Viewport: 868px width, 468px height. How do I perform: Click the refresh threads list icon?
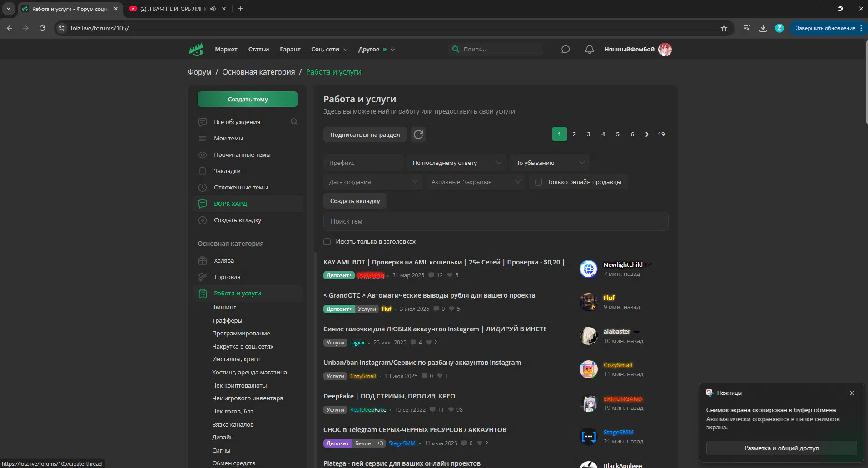coord(418,134)
